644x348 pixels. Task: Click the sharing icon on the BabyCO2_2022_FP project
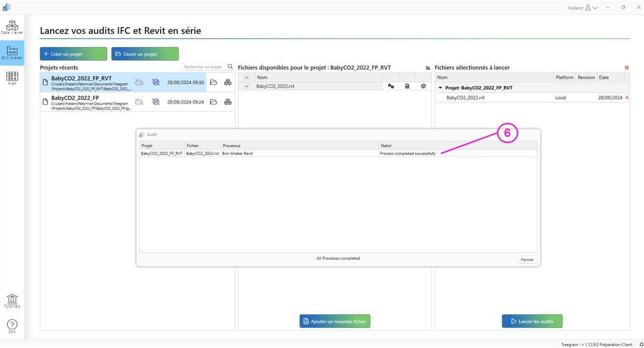[228, 102]
